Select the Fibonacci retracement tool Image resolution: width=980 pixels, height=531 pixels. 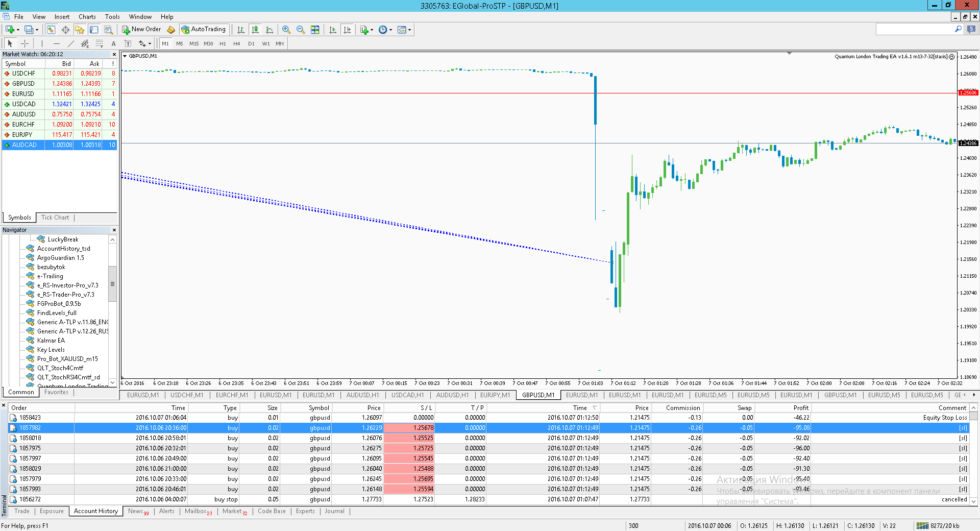[99, 43]
